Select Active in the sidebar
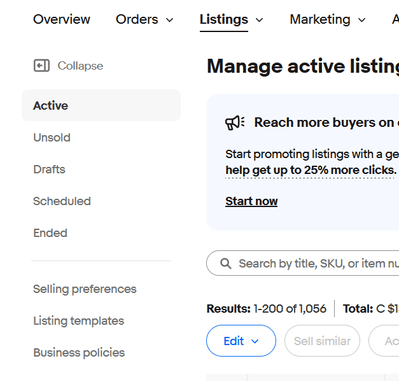The width and height of the screenshot is (399, 381). point(101,105)
